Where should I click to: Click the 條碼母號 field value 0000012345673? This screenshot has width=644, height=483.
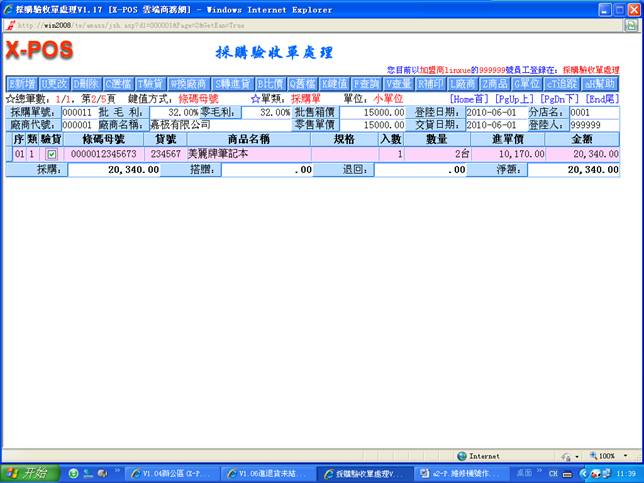103,155
